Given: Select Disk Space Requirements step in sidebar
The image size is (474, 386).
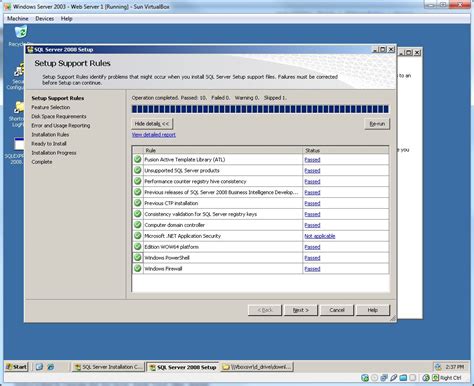Looking at the screenshot, I should (x=59, y=116).
